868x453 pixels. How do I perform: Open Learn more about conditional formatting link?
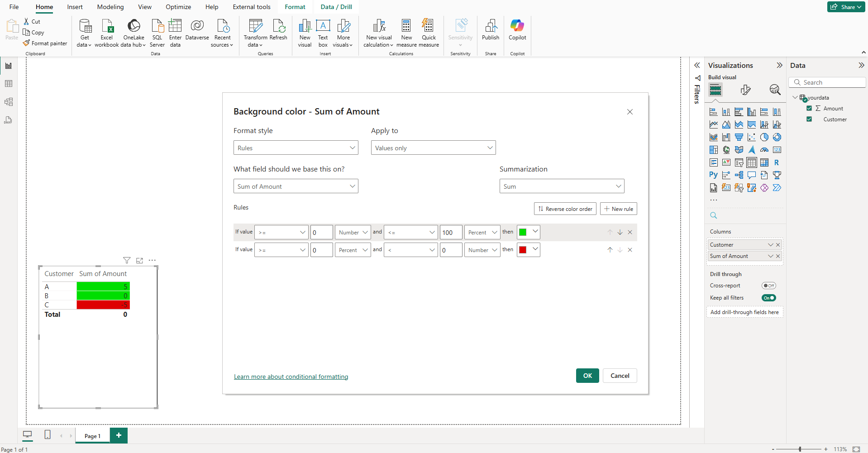click(291, 377)
